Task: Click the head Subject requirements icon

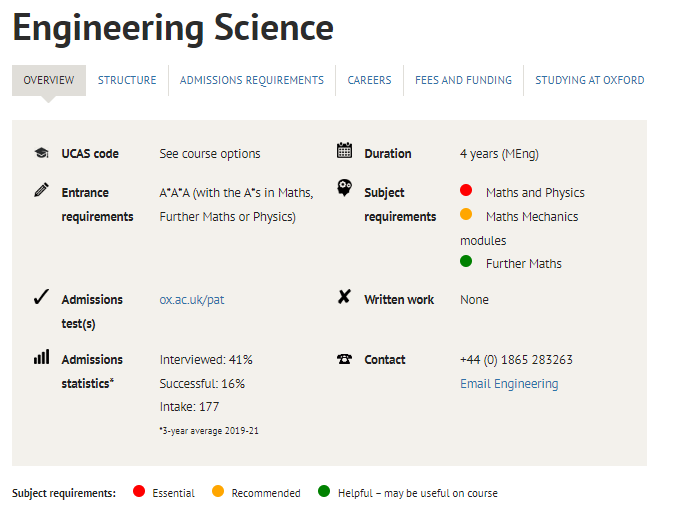Action: (x=344, y=187)
